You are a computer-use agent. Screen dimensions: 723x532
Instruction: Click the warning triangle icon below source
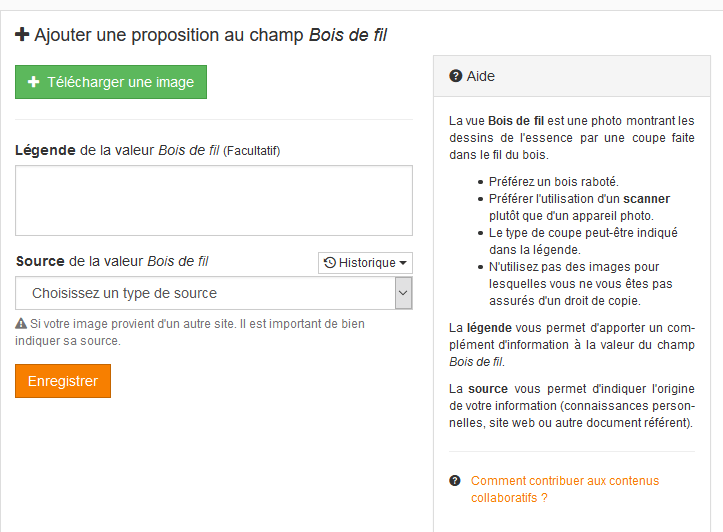pyautogui.click(x=21, y=324)
